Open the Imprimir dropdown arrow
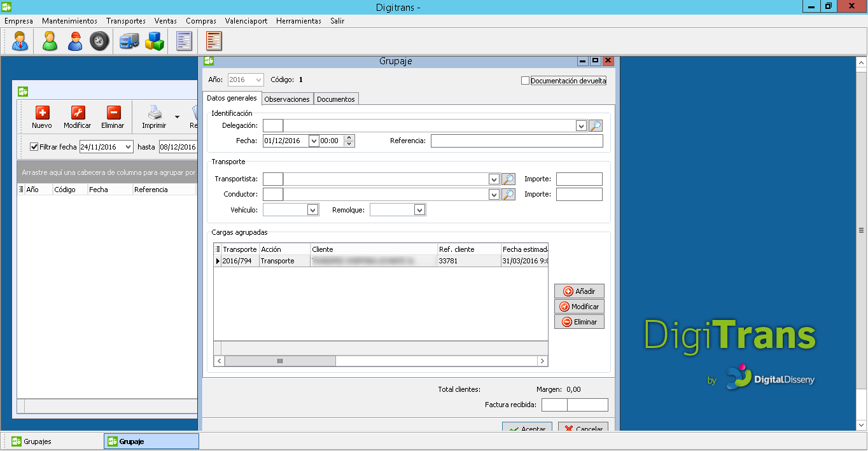This screenshot has width=868, height=451. pyautogui.click(x=177, y=117)
